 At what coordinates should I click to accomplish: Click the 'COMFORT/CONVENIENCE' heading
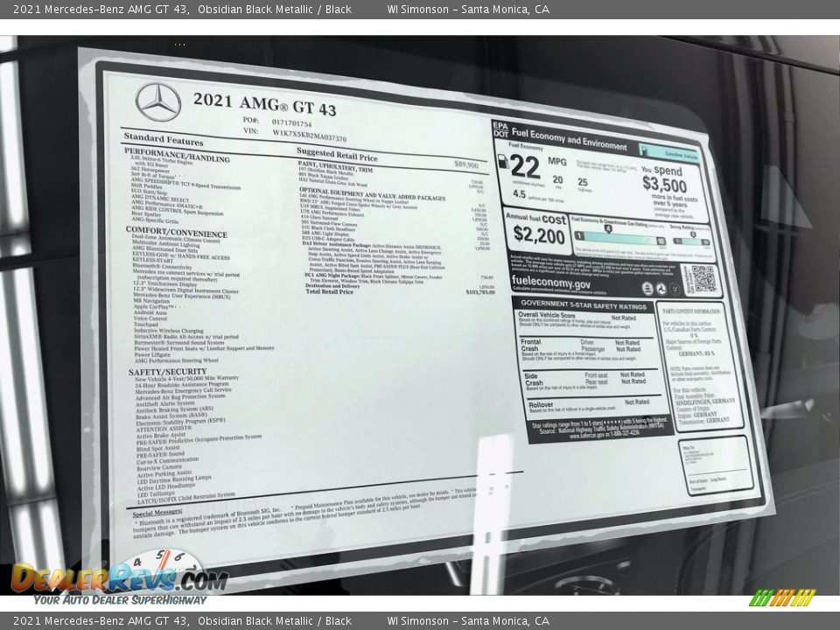click(x=176, y=232)
